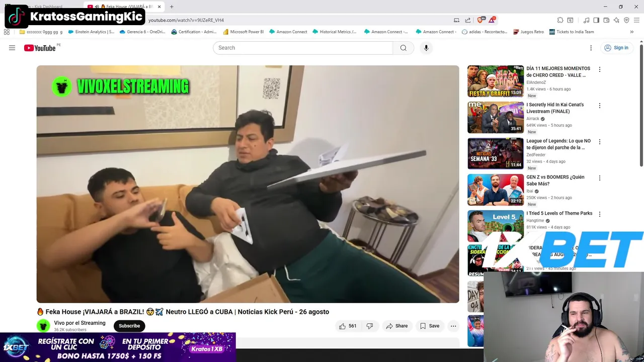
Task: Open options for DÍA 11 MEJORES MOMENTOS video
Action: pyautogui.click(x=599, y=69)
